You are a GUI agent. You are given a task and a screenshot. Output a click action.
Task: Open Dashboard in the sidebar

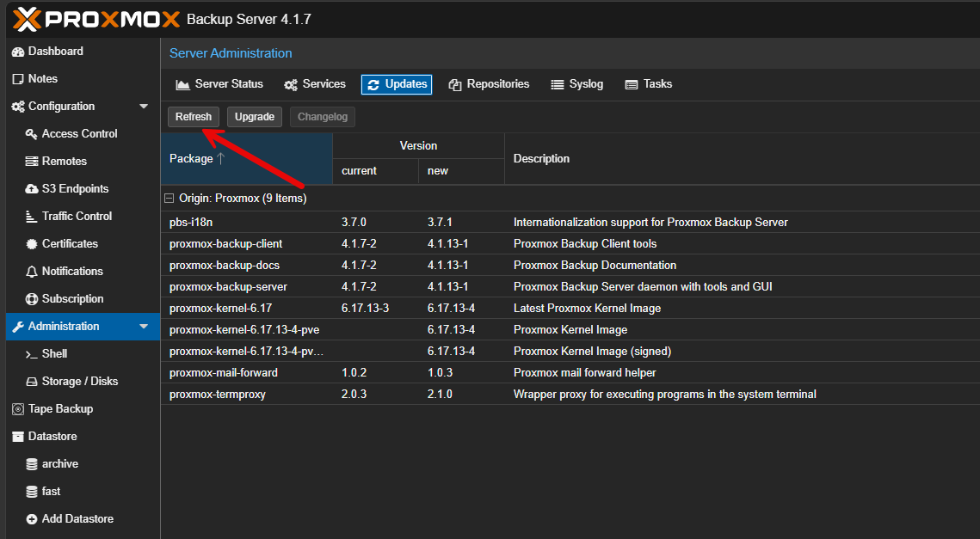[x=83, y=52]
